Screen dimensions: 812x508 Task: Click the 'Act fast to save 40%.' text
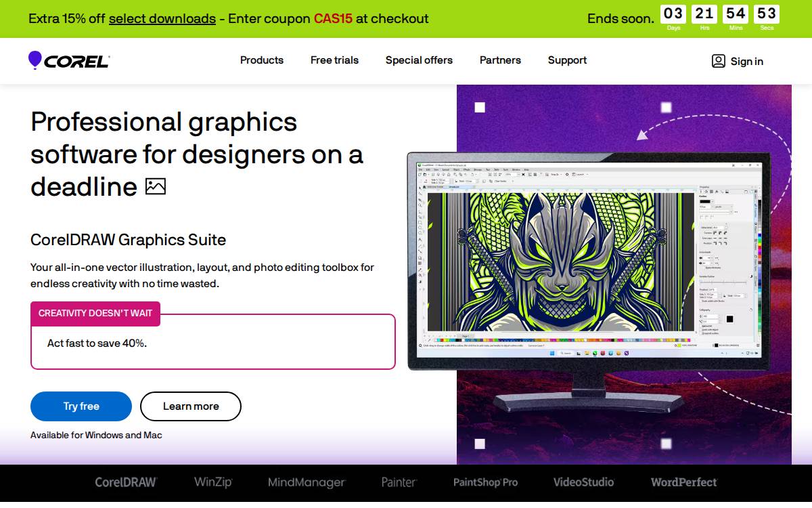[x=97, y=343]
